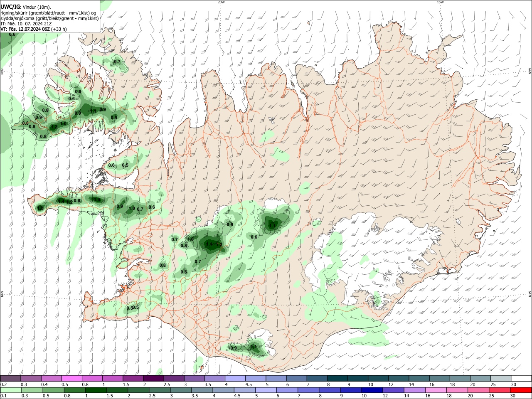The width and height of the screenshot is (532, 399).
Task: Select the 'IT: Mið. 10. 07. 2024 21Z' line
Action: (x=26, y=24)
